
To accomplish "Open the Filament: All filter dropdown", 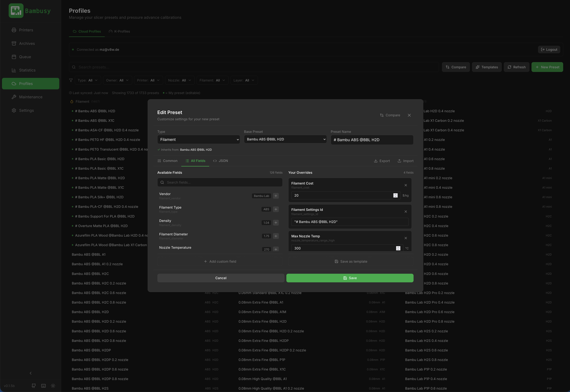I will pyautogui.click(x=212, y=80).
